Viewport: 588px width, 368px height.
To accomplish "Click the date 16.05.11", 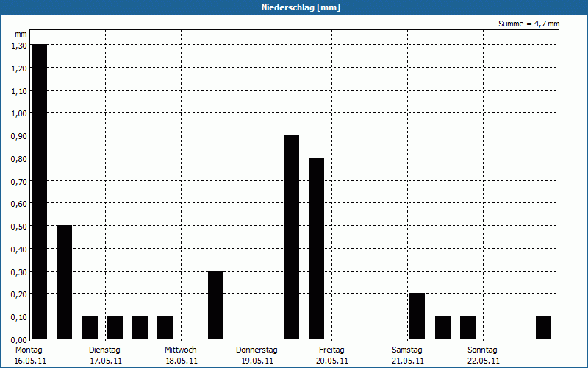I will click(x=30, y=361).
